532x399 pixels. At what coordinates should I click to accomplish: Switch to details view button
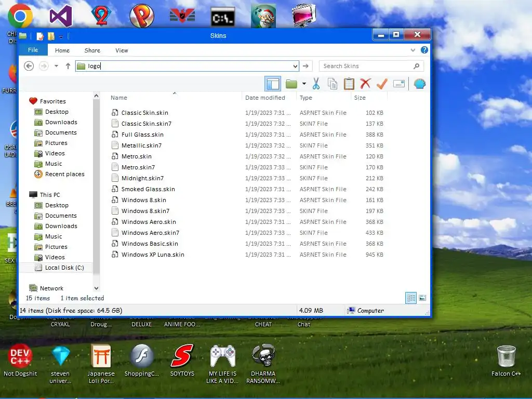pyautogui.click(x=411, y=298)
